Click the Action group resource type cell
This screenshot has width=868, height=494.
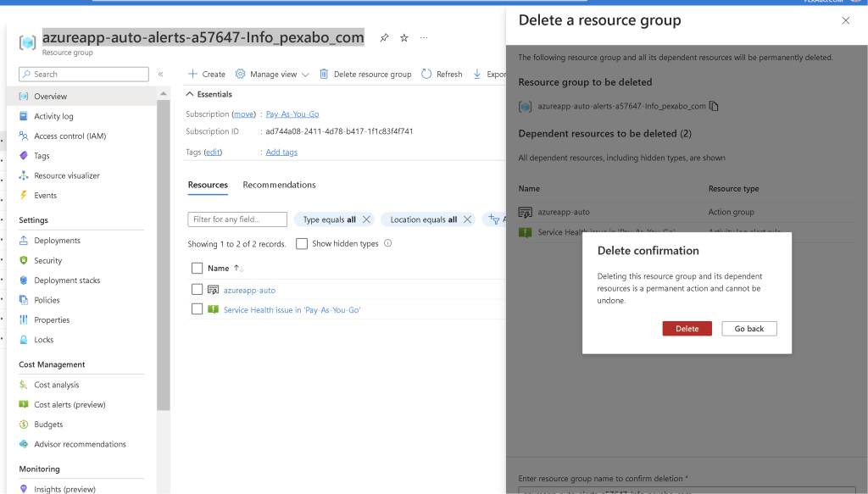[731, 212]
